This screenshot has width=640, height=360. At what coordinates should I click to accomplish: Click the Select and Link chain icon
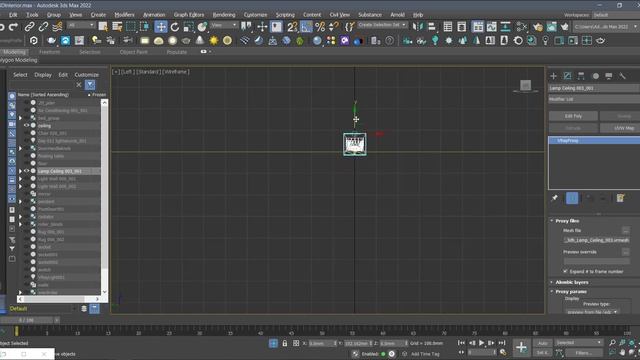coord(29,27)
